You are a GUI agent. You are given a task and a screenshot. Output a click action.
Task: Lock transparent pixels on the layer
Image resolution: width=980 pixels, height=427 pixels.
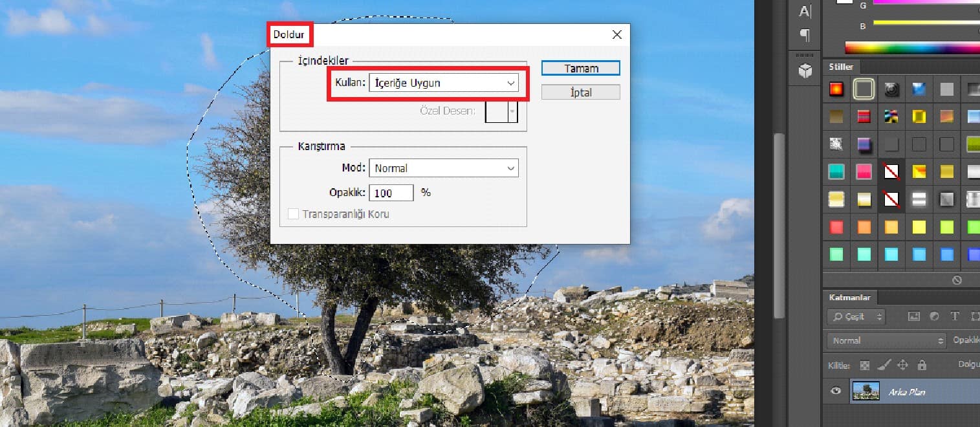tap(865, 365)
